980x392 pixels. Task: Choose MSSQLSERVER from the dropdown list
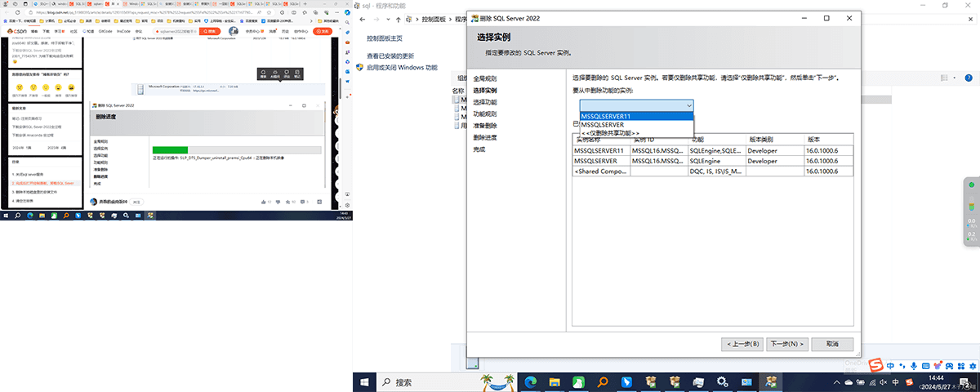[x=636, y=124]
